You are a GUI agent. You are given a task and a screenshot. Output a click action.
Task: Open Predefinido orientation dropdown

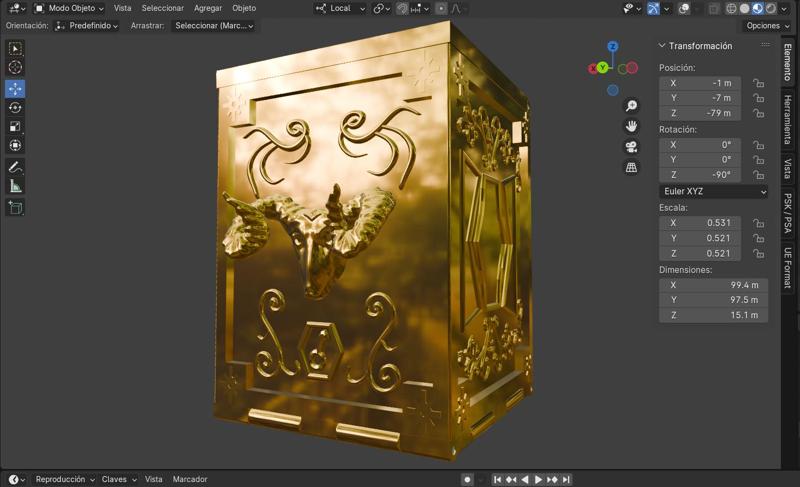(87, 25)
